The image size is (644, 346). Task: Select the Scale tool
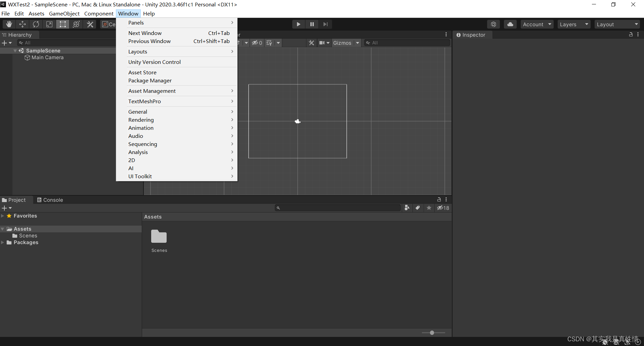click(x=49, y=24)
